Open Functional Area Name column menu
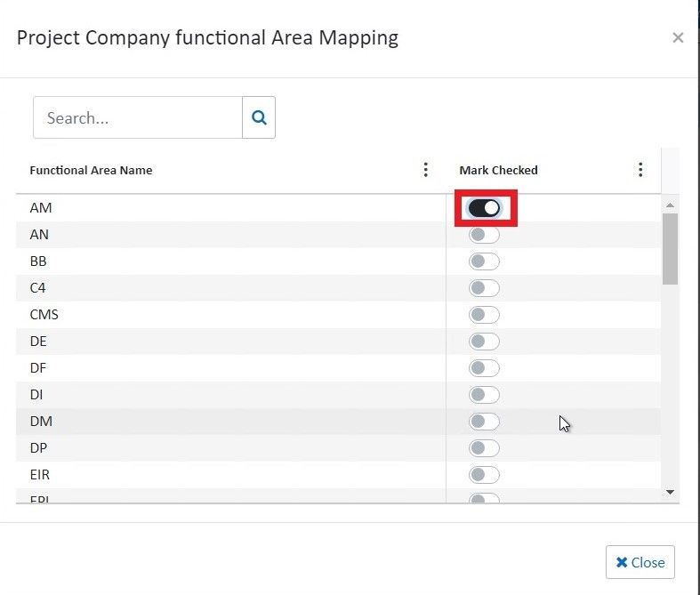 click(426, 170)
